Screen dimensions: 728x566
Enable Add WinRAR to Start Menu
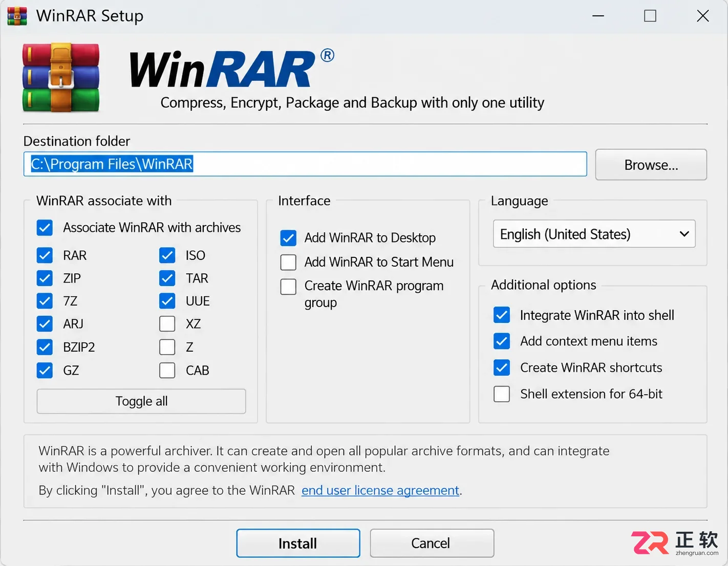[x=288, y=262]
